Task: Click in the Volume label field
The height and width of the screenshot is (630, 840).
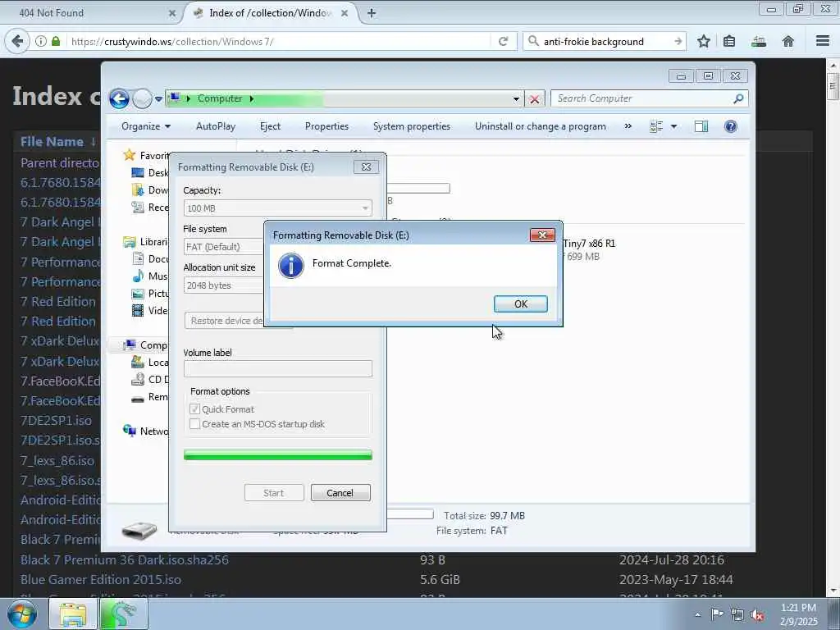Action: click(277, 368)
